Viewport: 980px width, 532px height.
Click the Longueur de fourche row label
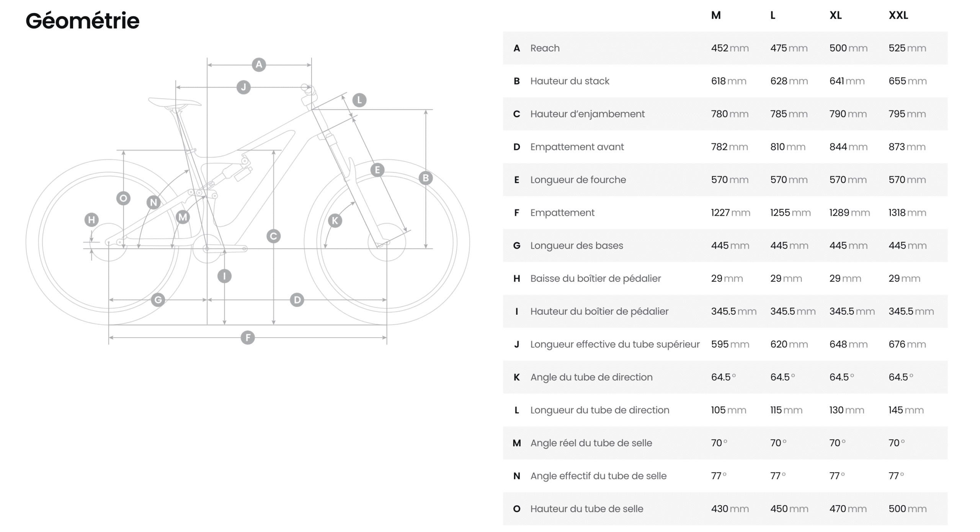(x=578, y=180)
